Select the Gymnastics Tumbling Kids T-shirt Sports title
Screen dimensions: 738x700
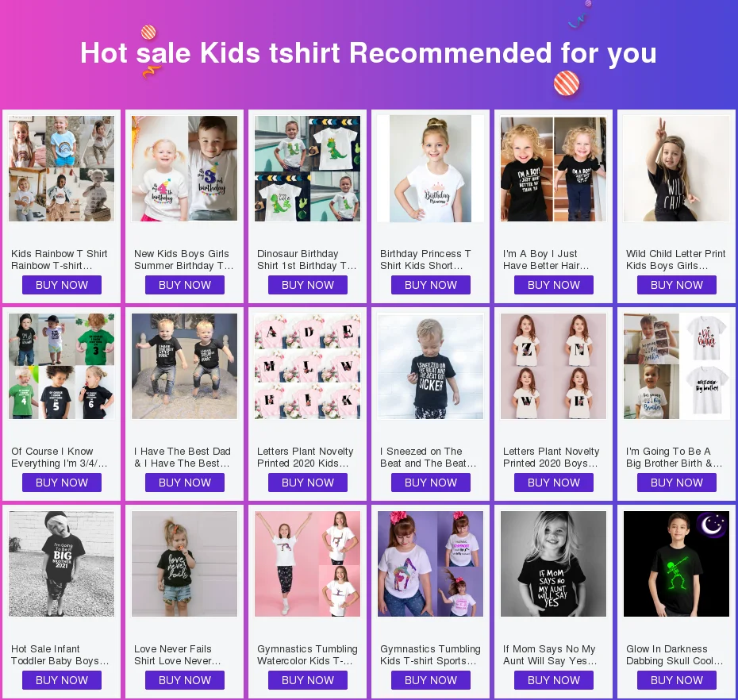click(x=430, y=655)
